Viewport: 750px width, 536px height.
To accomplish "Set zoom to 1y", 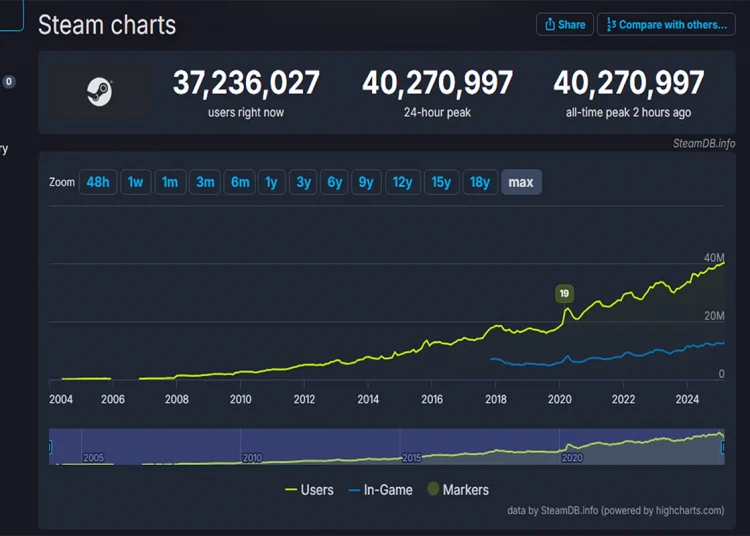I will (271, 182).
